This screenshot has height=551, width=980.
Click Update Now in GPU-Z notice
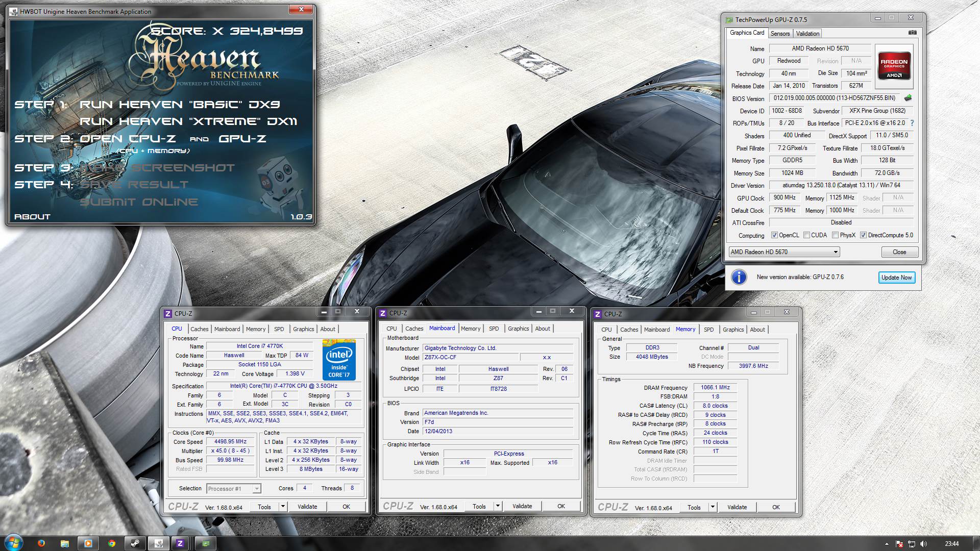(x=896, y=278)
